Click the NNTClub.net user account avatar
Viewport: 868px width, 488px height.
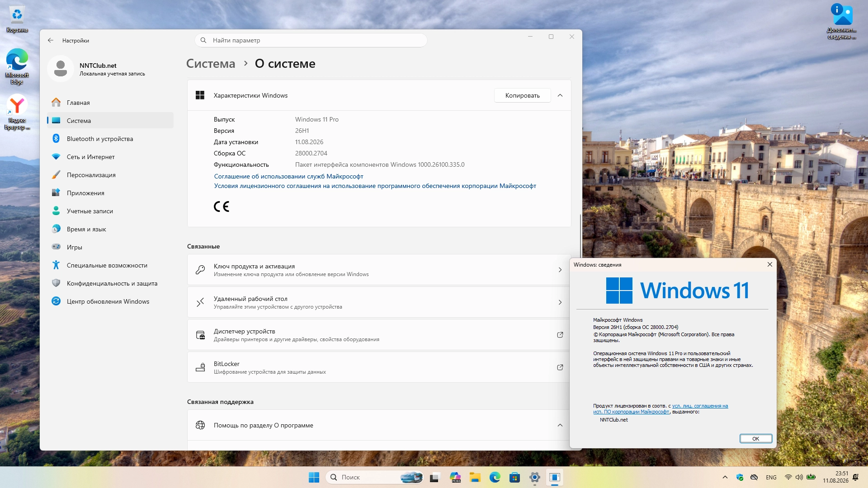tap(61, 69)
